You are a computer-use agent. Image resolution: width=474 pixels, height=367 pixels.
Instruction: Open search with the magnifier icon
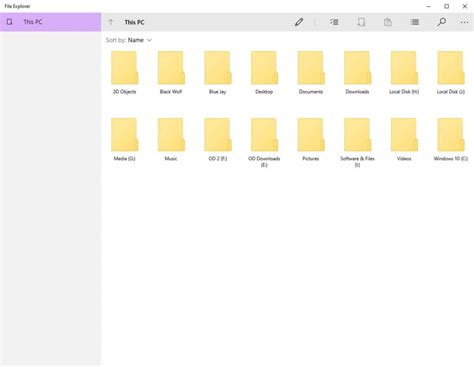point(441,22)
